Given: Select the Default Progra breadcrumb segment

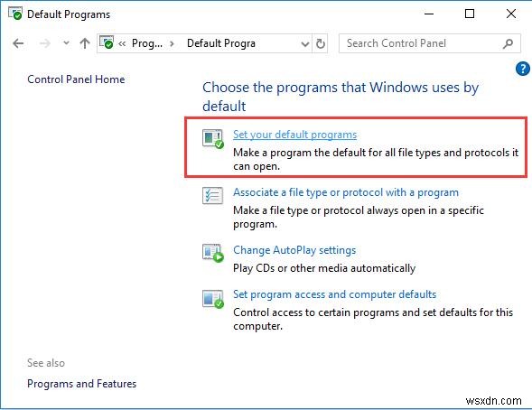Looking at the screenshot, I should [x=221, y=43].
